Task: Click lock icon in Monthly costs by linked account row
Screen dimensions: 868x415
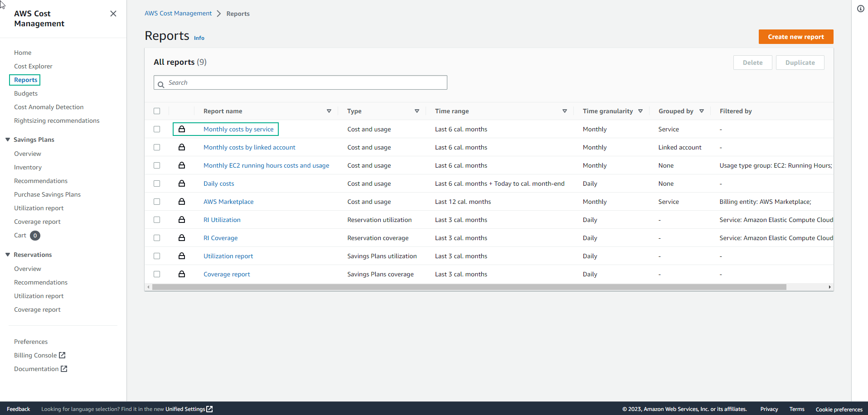Action: click(182, 147)
